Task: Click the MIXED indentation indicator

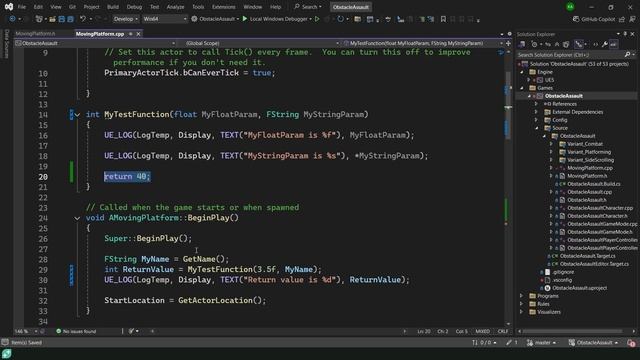Action: pyautogui.click(x=482, y=331)
